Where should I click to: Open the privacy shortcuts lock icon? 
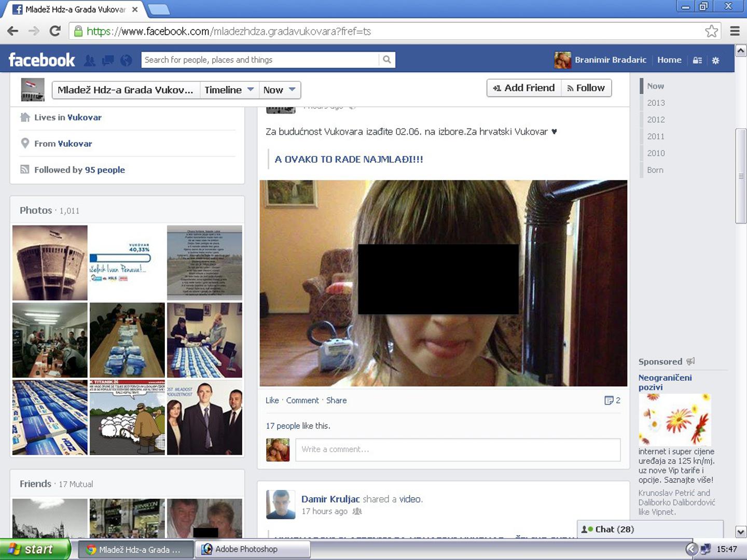pos(697,60)
